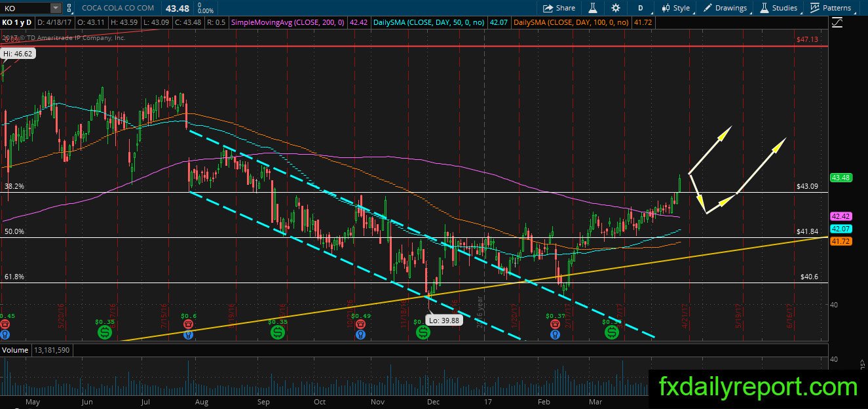Click the 61.8% Fibonacci level label
This screenshot has width=868, height=409.
point(14,277)
